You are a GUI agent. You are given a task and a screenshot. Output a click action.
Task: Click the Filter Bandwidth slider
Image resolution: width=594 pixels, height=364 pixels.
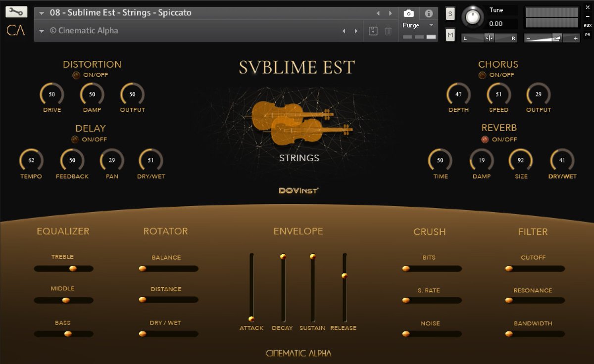click(x=535, y=334)
